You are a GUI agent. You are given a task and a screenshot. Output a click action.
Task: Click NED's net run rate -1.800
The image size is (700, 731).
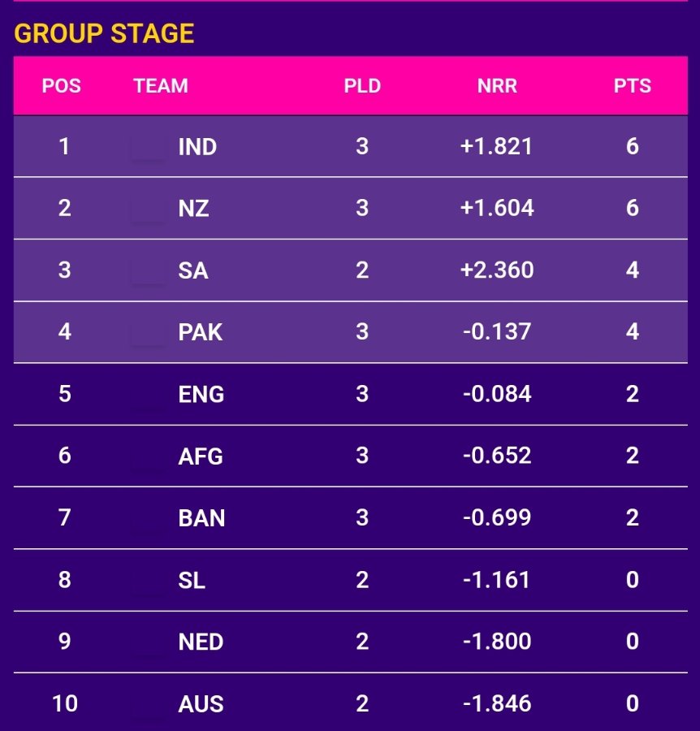(497, 642)
